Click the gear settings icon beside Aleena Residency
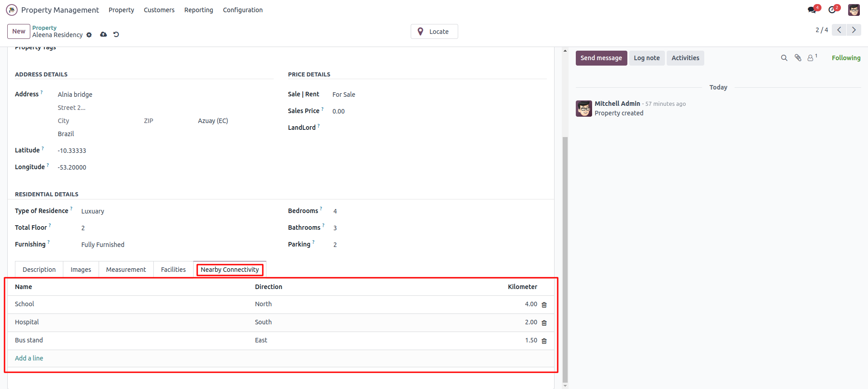868x389 pixels. [x=89, y=35]
